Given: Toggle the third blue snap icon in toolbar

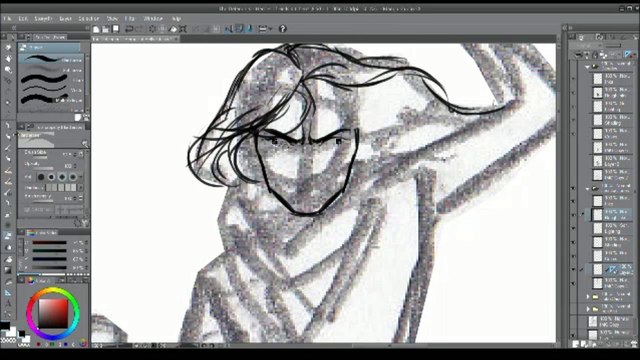Looking at the screenshot, I should [x=249, y=29].
